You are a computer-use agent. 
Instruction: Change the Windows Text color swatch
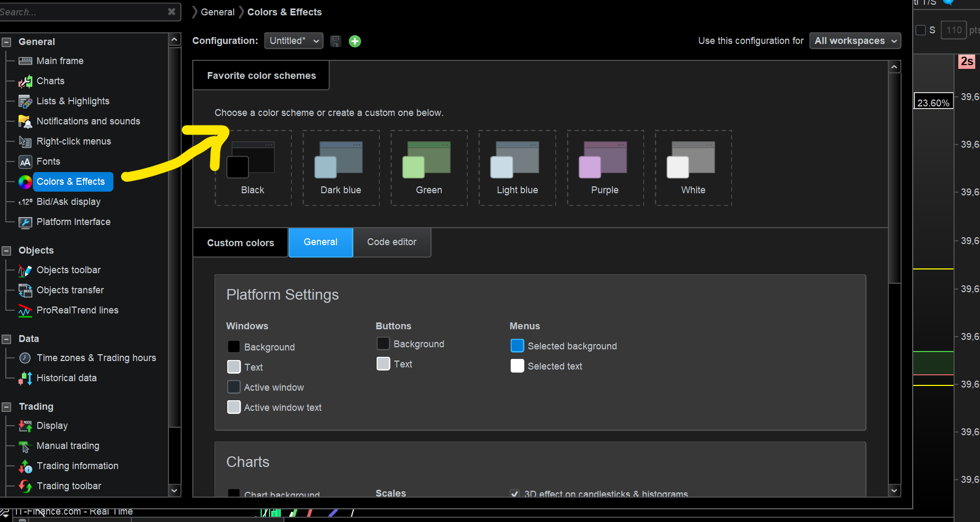coord(234,367)
